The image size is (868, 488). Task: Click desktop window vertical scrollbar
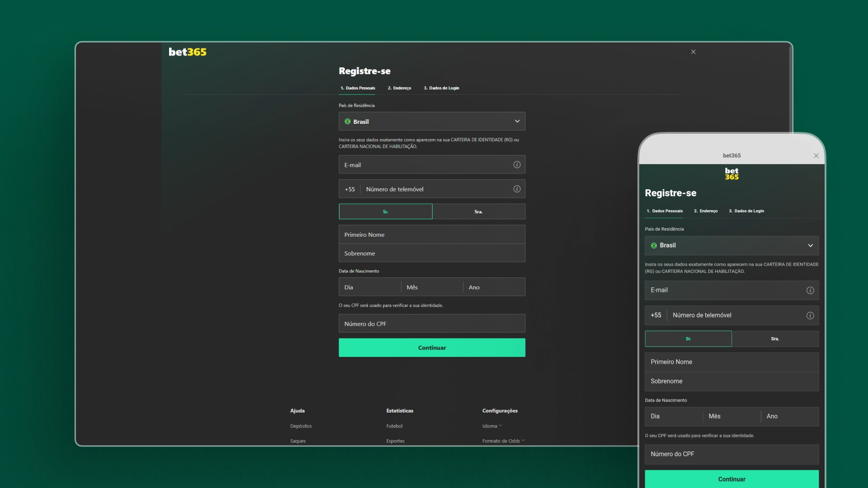(790, 90)
